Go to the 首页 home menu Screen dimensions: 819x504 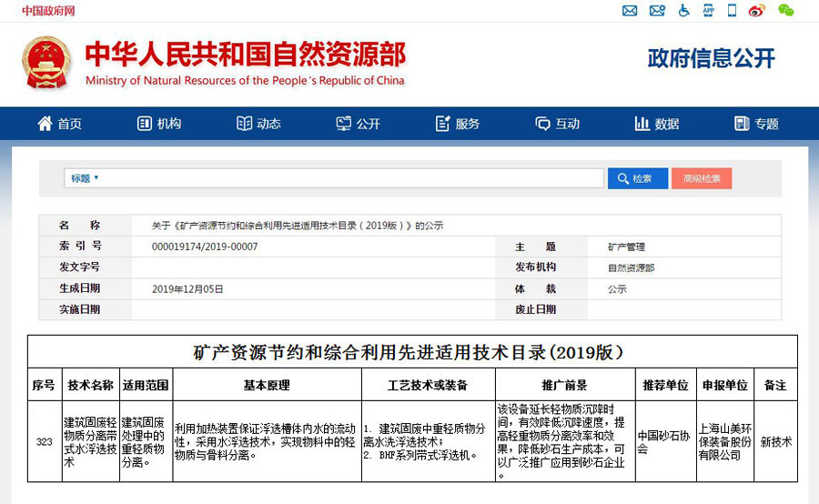coord(59,124)
